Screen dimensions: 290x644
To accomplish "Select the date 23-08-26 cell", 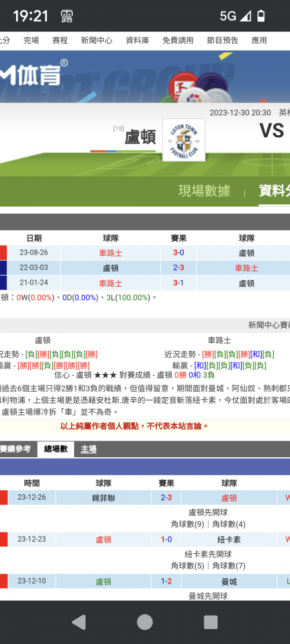I will click(x=34, y=253).
